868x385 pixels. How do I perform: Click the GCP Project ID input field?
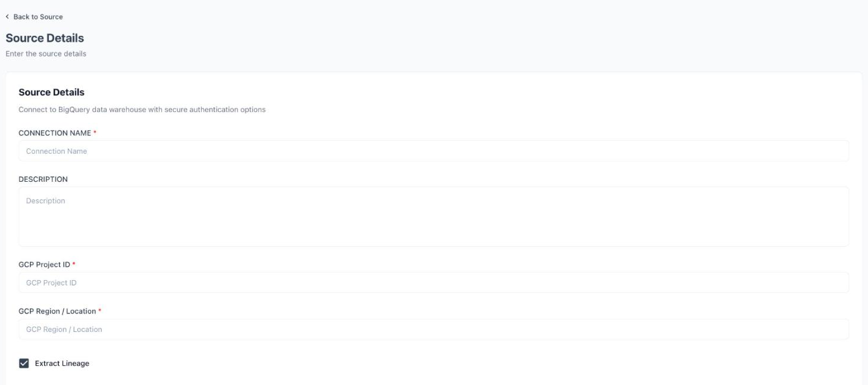click(x=433, y=282)
